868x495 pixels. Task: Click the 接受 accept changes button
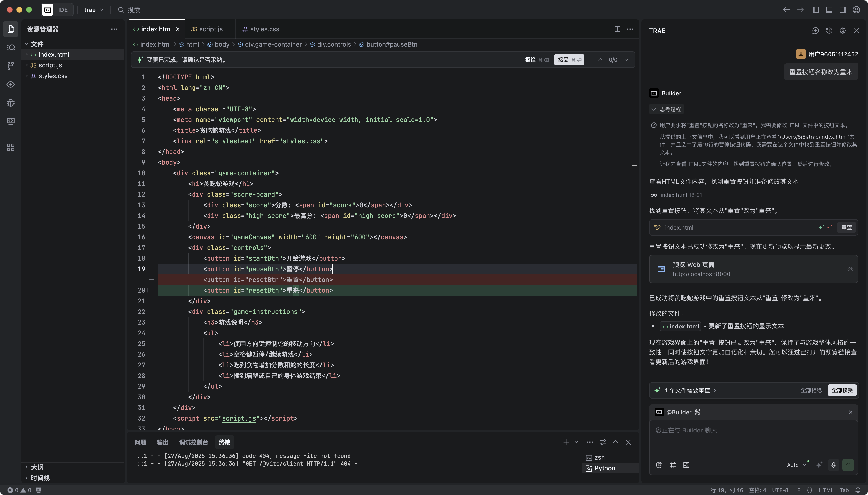click(x=569, y=59)
